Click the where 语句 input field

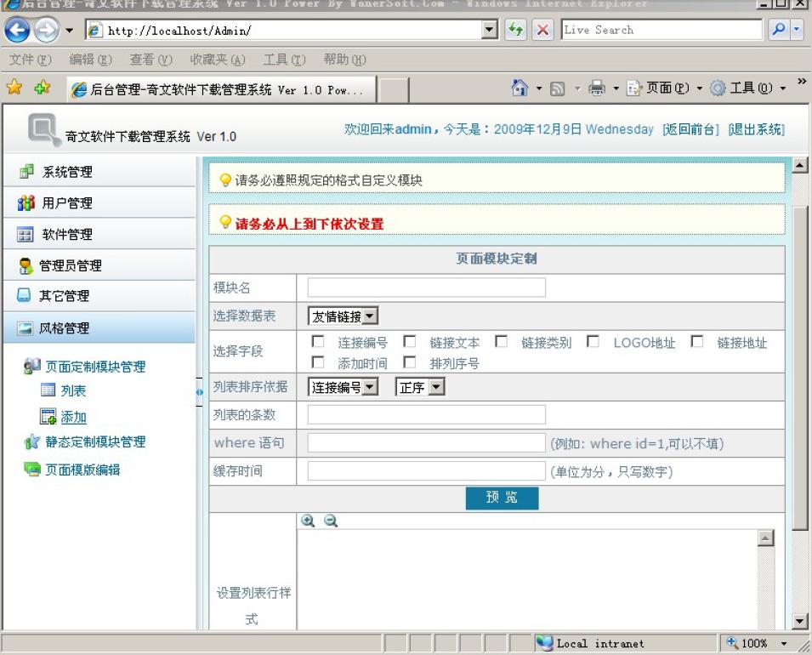(426, 443)
